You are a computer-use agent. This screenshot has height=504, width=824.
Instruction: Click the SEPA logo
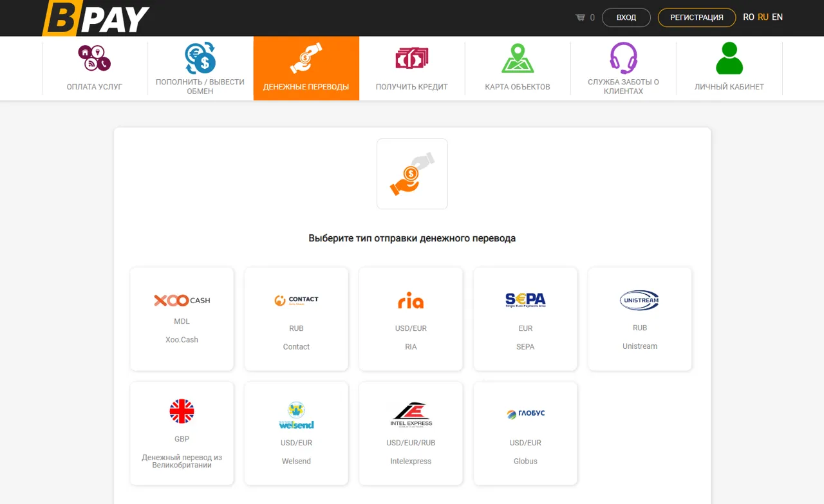coord(525,300)
